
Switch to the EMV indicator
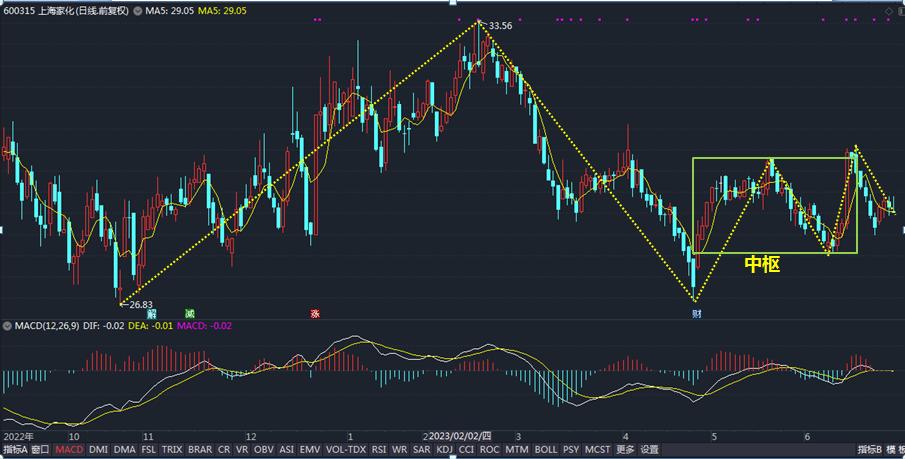[x=310, y=449]
